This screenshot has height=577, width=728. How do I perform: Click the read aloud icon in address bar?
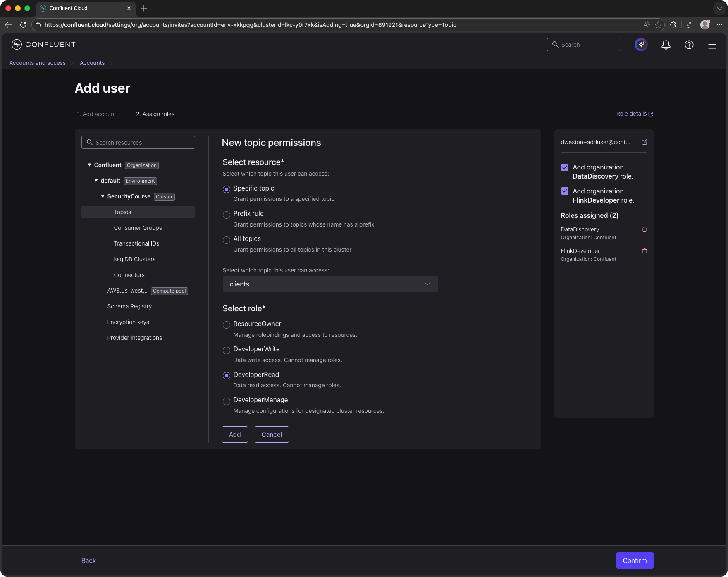[x=647, y=25]
